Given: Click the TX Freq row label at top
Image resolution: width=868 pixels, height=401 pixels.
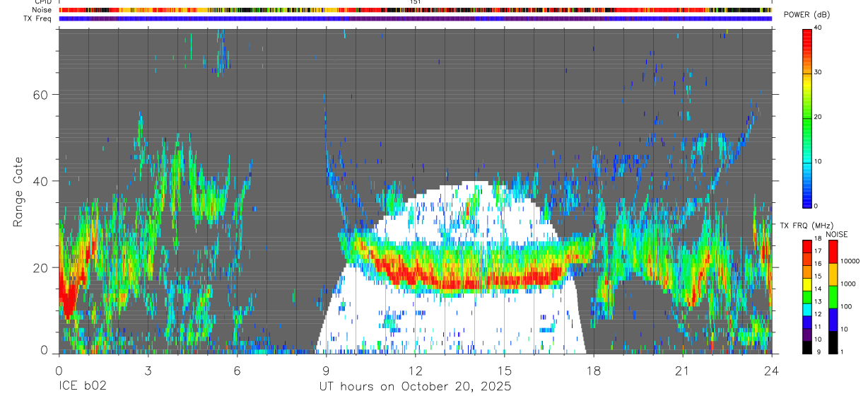Looking at the screenshot, I should pos(37,18).
